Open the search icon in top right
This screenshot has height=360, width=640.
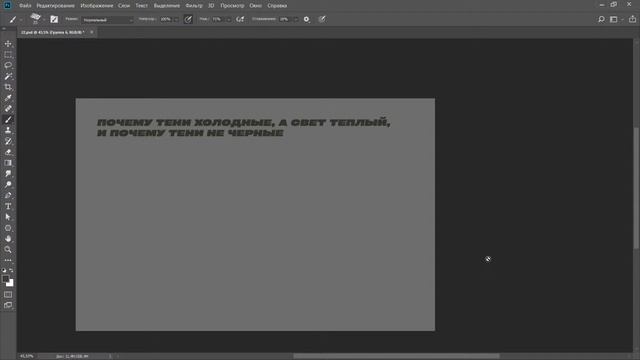[601, 19]
